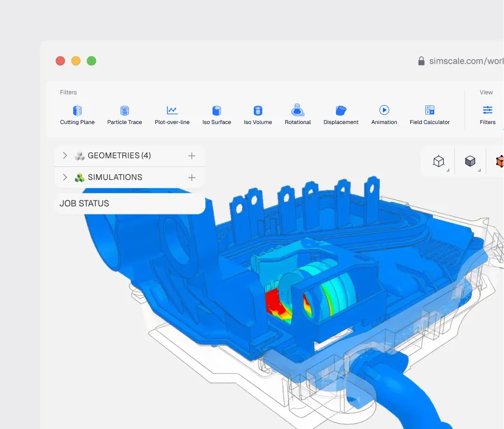Maximize the window with green button
Viewport: 504px width, 429px height.
[92, 61]
